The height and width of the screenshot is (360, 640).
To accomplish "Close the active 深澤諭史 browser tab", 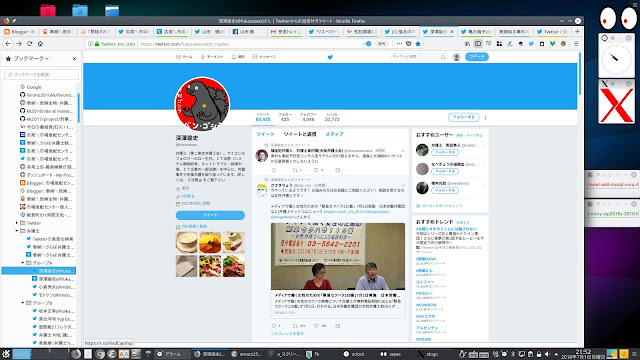I will [452, 31].
